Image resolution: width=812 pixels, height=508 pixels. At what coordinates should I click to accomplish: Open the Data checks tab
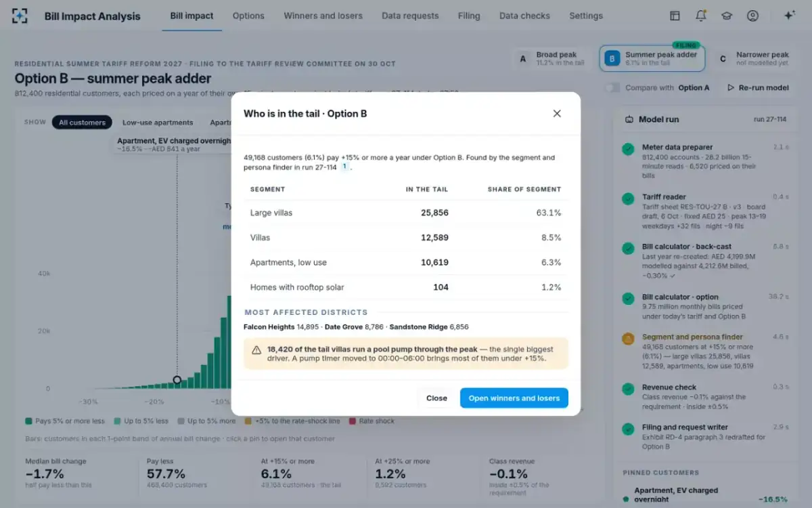[x=524, y=16]
